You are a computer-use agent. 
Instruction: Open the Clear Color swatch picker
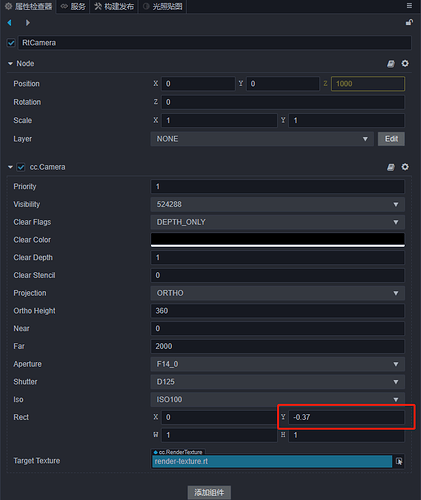278,240
